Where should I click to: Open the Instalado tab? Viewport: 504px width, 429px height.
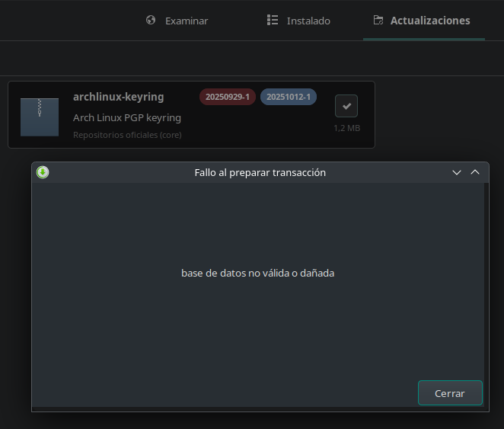click(x=308, y=21)
